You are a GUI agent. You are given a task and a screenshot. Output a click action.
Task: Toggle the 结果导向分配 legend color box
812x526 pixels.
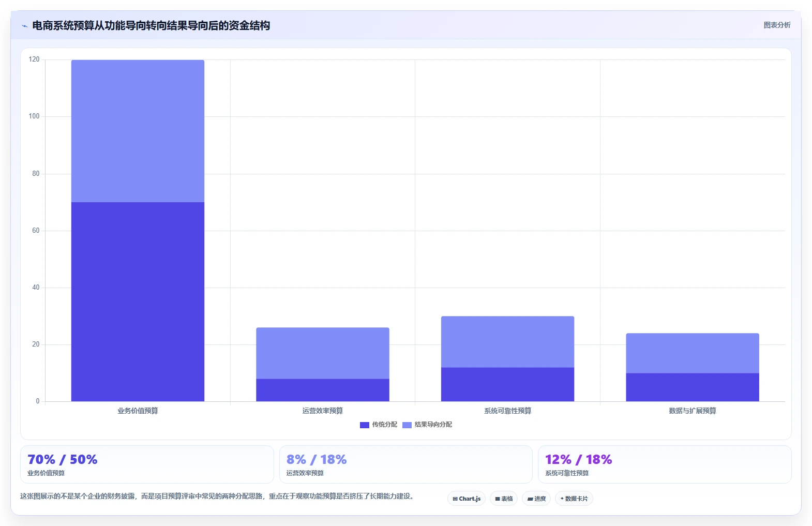pos(407,425)
